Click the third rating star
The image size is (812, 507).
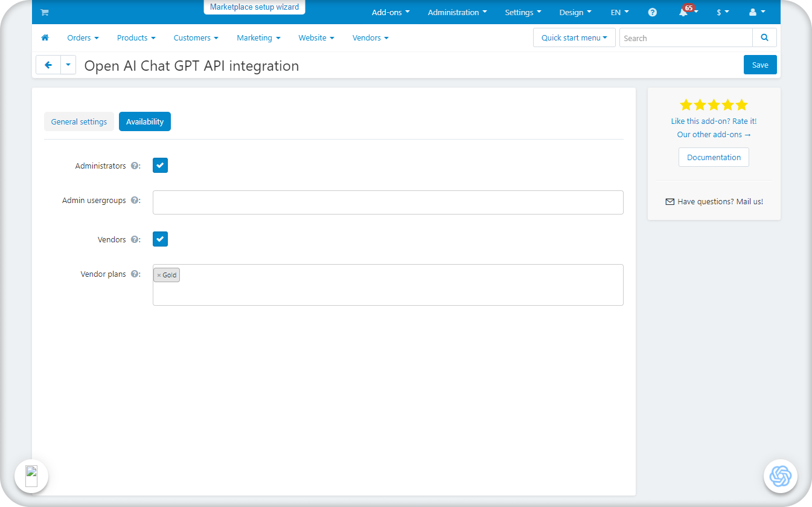click(x=714, y=105)
